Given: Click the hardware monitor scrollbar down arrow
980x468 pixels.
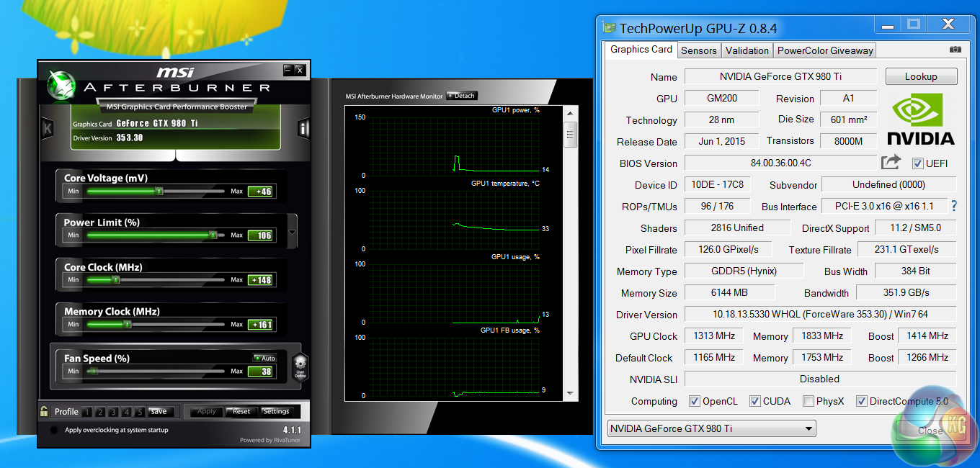Looking at the screenshot, I should tap(571, 393).
